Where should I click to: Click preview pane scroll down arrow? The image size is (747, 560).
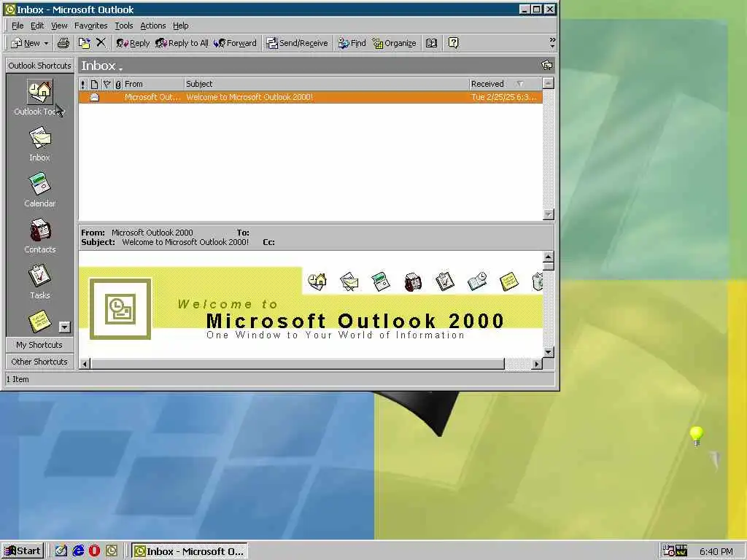click(549, 352)
